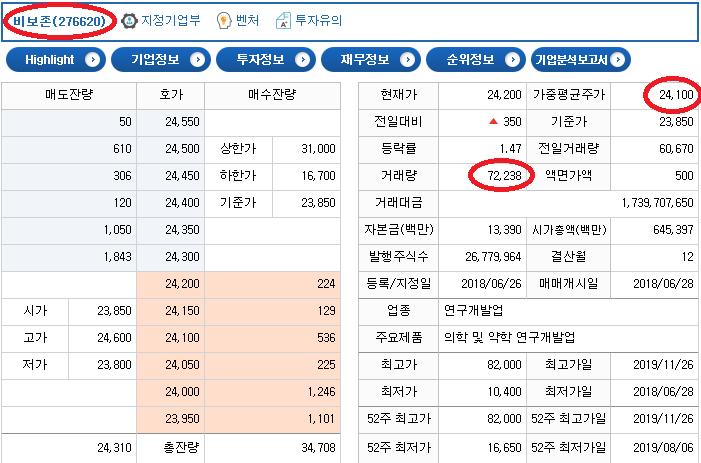Click the red up-triangle beside 350
The image size is (701, 463).
tap(493, 121)
